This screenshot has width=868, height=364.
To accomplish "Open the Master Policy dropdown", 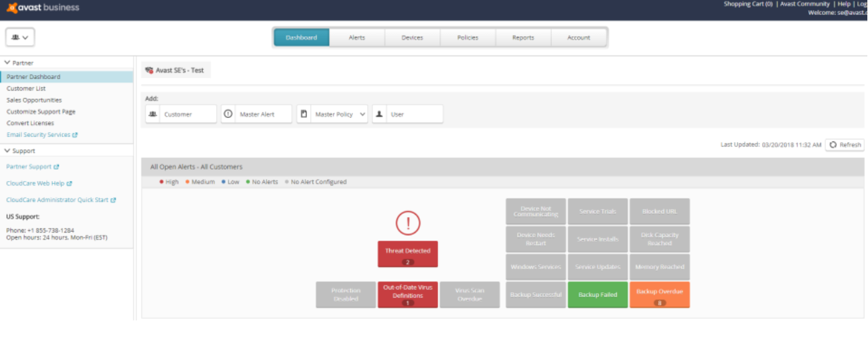I will click(x=332, y=114).
